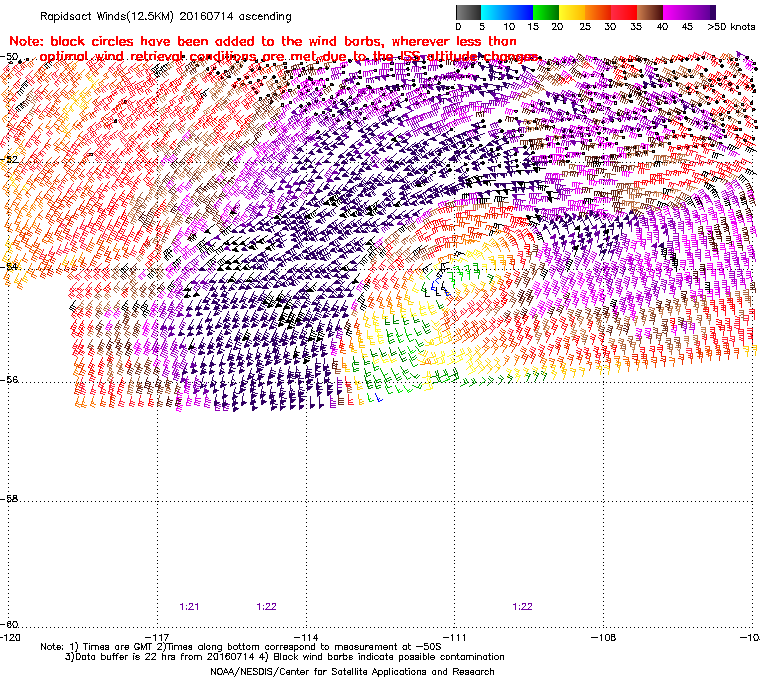Click the red 30-35 knots legend color

point(624,12)
